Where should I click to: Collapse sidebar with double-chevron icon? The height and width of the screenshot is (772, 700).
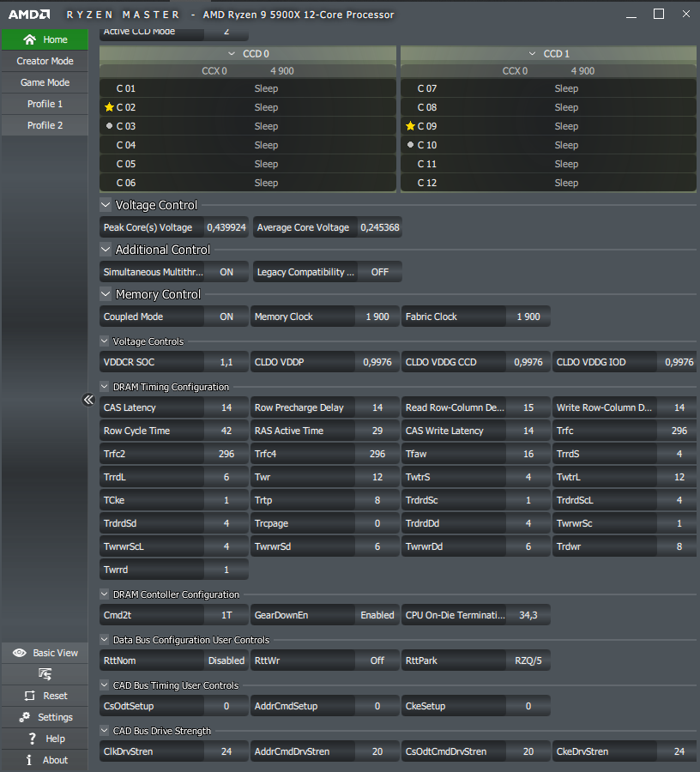tap(88, 399)
